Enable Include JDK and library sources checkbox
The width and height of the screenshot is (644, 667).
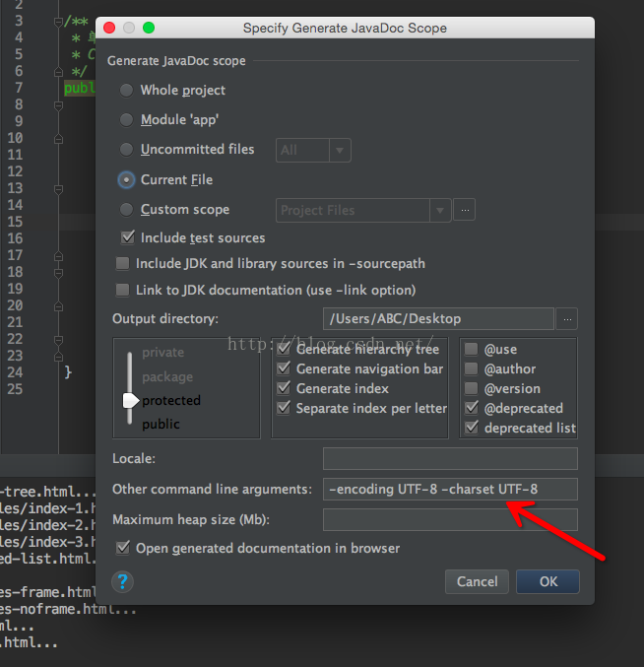click(123, 264)
